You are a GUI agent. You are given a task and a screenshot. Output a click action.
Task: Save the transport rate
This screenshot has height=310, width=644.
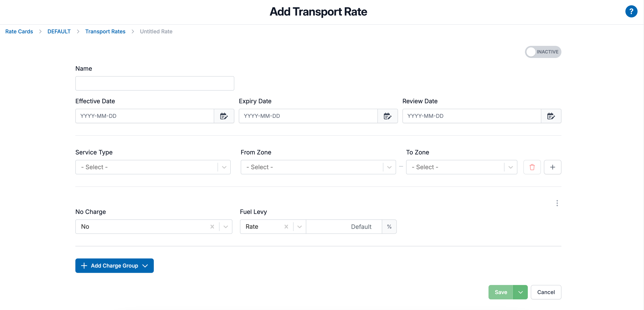point(501,292)
